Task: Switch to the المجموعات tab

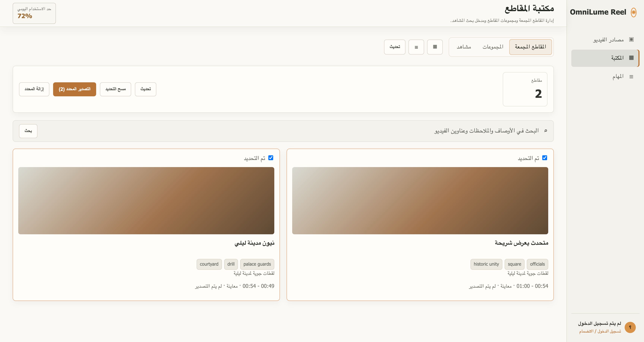Action: [493, 47]
